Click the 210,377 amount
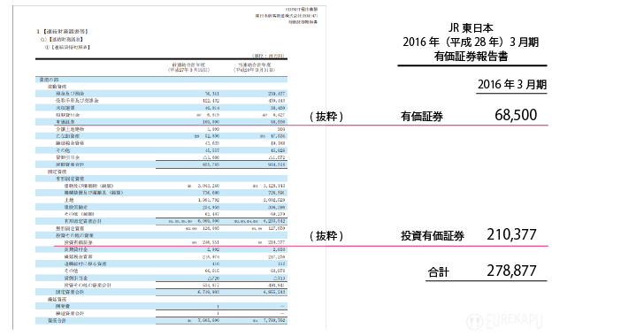The image size is (644, 336). tap(511, 234)
